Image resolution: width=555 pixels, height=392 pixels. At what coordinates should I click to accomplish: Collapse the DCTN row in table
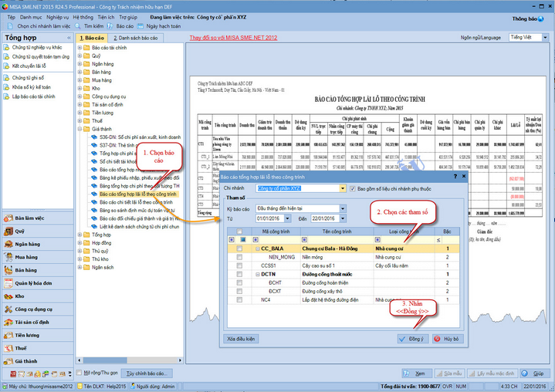pyautogui.click(x=258, y=274)
